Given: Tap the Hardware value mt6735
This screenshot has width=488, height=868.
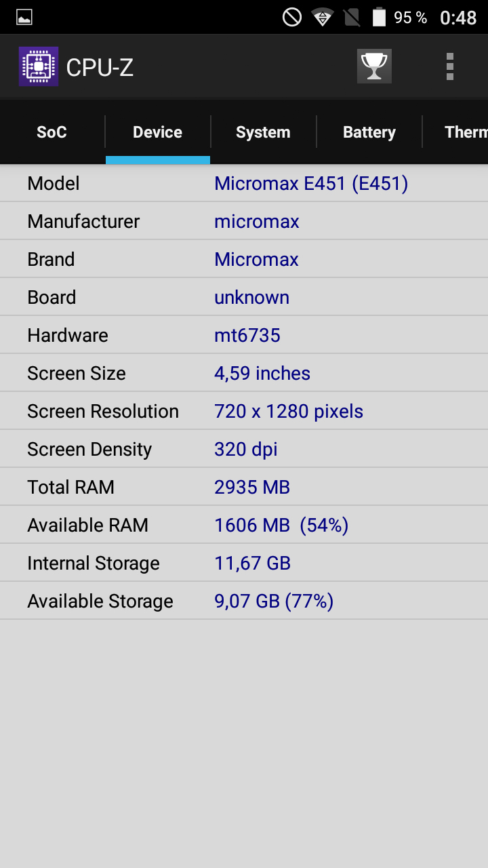Looking at the screenshot, I should pos(247,336).
